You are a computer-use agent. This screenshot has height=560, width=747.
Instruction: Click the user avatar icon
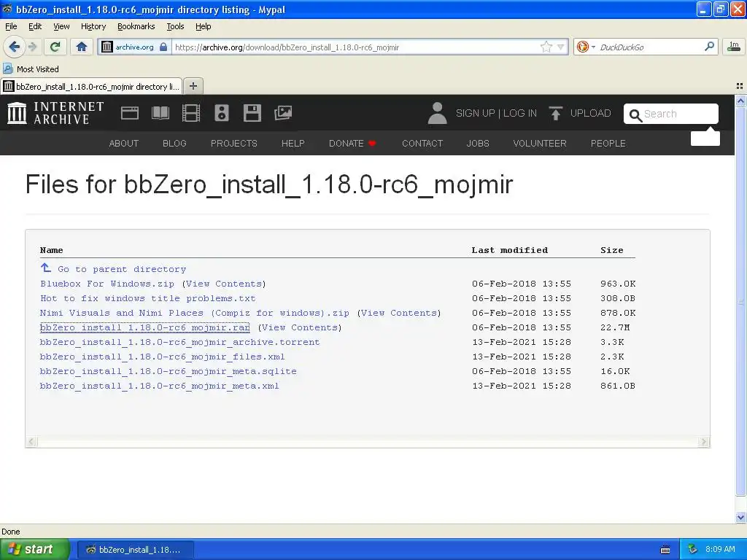point(437,113)
